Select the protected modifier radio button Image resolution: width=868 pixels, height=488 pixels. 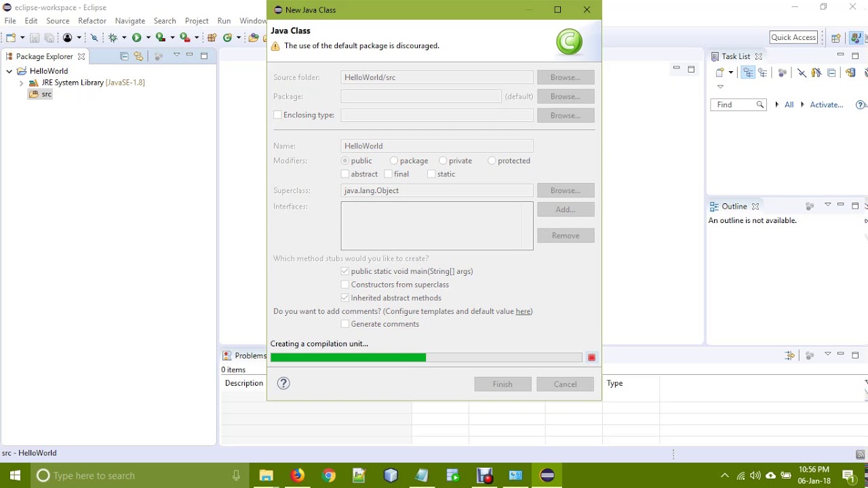click(492, 161)
